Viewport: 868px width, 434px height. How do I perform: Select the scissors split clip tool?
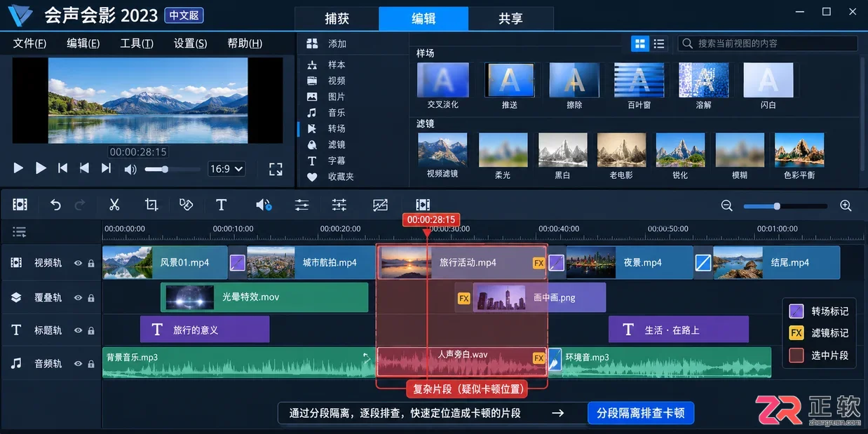114,205
